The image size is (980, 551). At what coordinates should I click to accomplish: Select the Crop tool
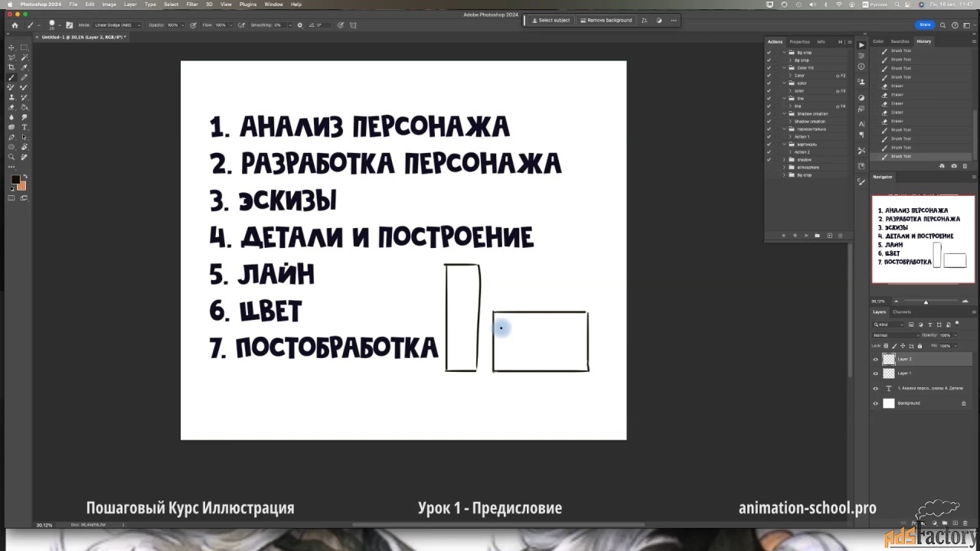(x=11, y=67)
